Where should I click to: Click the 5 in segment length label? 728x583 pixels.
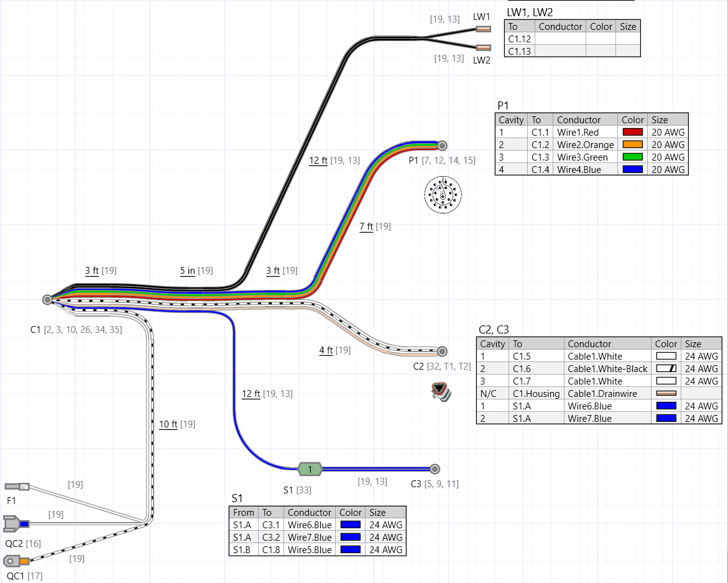coord(188,271)
